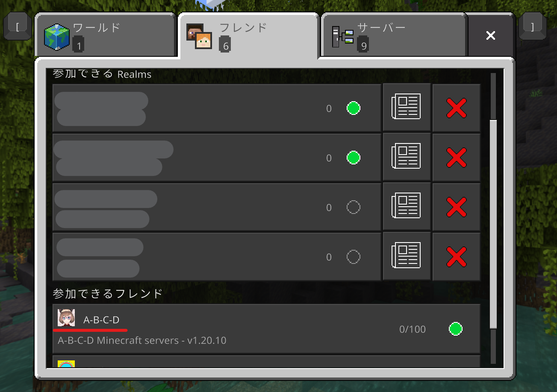The height and width of the screenshot is (392, 557).
Task: Open the feed icon of the first Realm
Action: point(407,108)
